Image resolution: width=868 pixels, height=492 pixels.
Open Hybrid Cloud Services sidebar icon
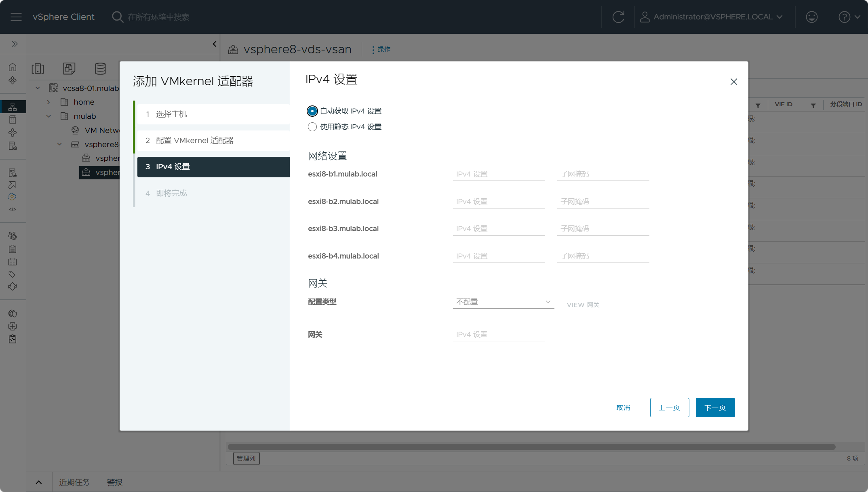pyautogui.click(x=13, y=197)
